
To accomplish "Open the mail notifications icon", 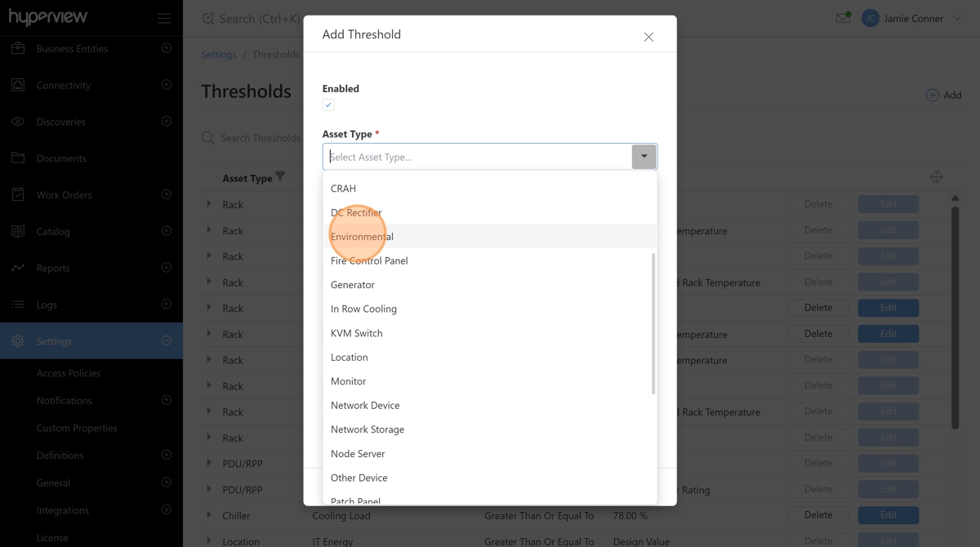I will 843,18.
